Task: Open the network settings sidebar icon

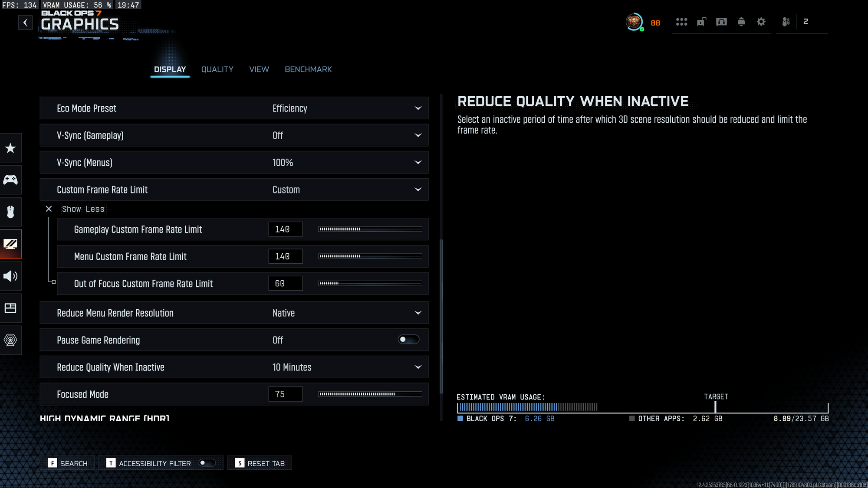Action: tap(10, 340)
